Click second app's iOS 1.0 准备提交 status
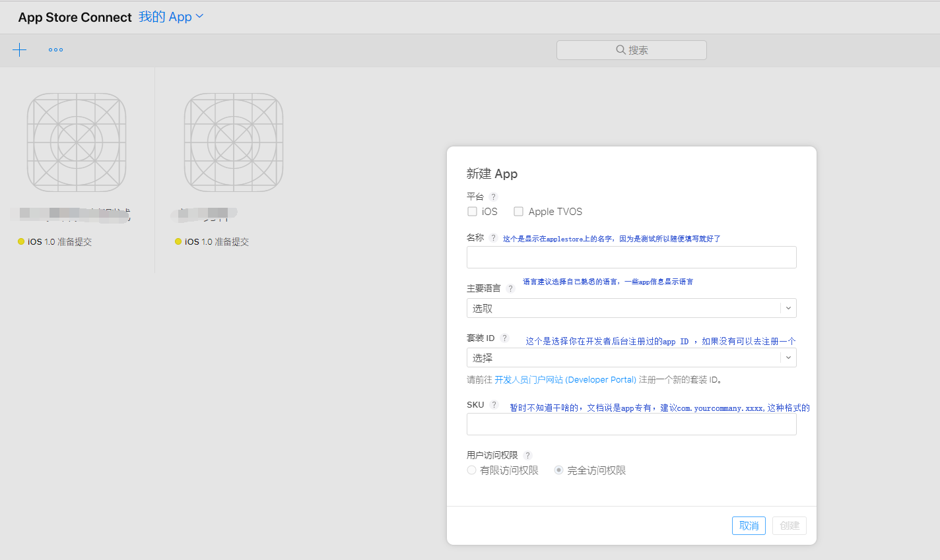This screenshot has height=560, width=940. [x=212, y=242]
